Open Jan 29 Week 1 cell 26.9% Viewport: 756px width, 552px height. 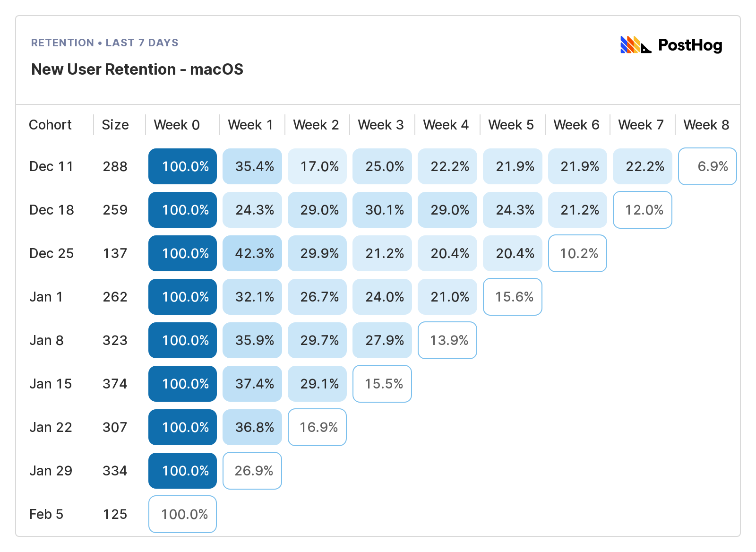252,471
